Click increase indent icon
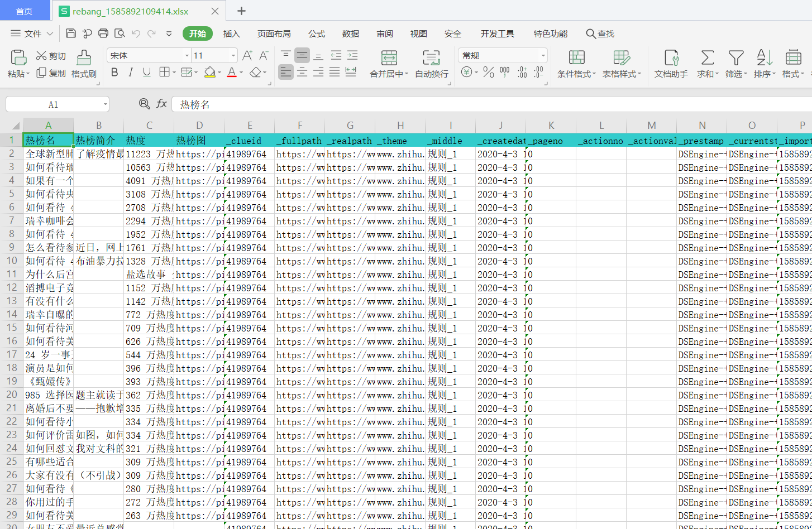The width and height of the screenshot is (812, 529). tap(352, 55)
